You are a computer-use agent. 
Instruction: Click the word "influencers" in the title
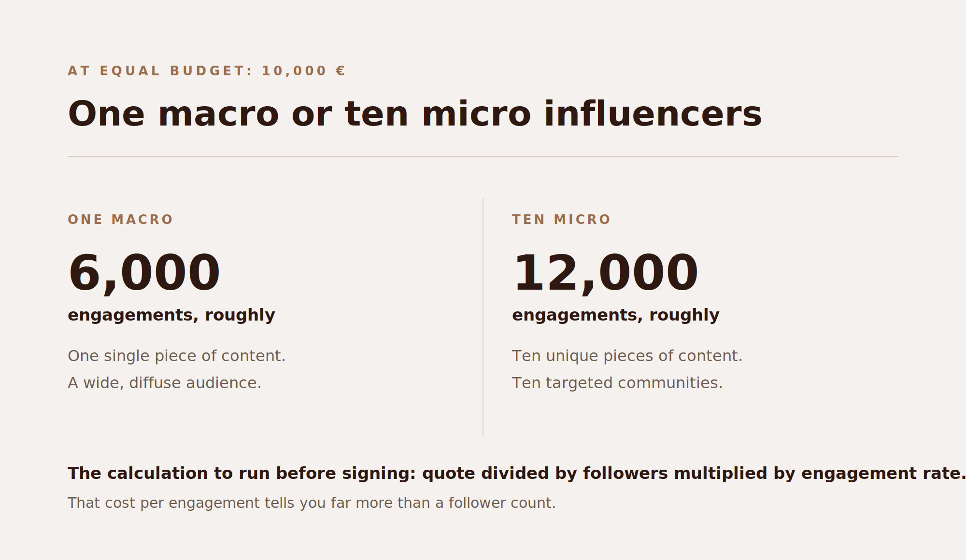(653, 114)
